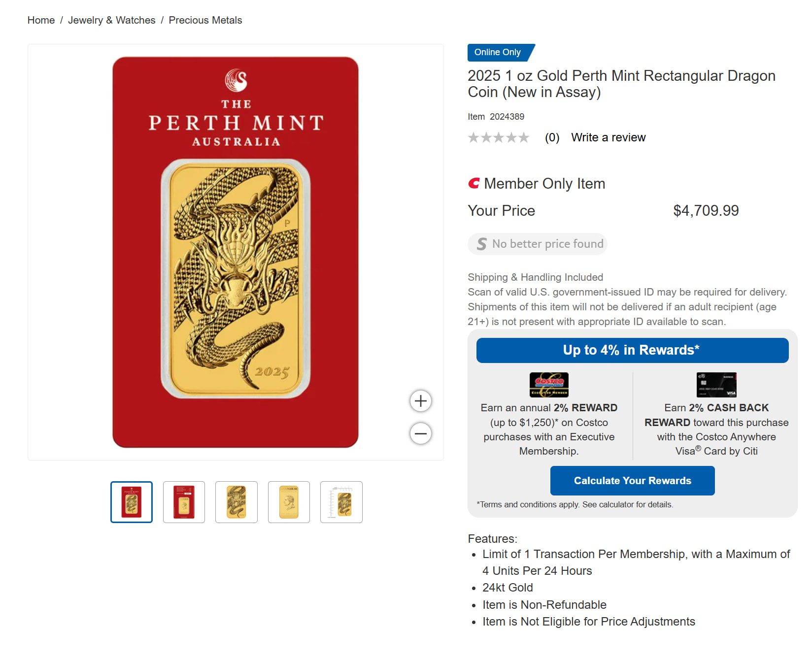
Task: Click the No better price found badge
Action: (538, 244)
